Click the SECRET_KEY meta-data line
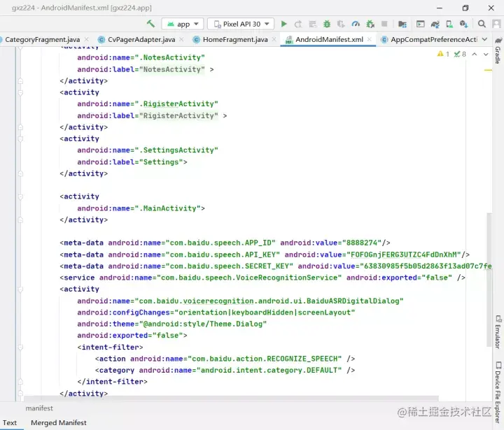This screenshot has width=504, height=430. point(276,266)
